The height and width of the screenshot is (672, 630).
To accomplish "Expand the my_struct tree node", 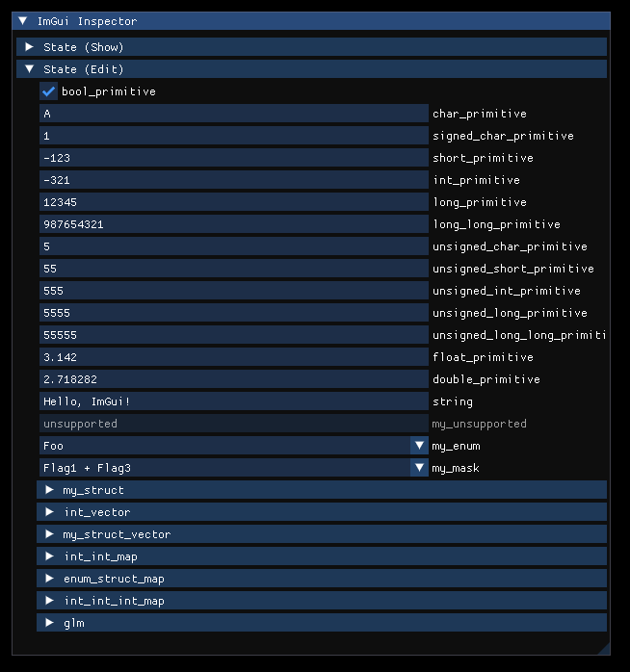I will point(49,490).
